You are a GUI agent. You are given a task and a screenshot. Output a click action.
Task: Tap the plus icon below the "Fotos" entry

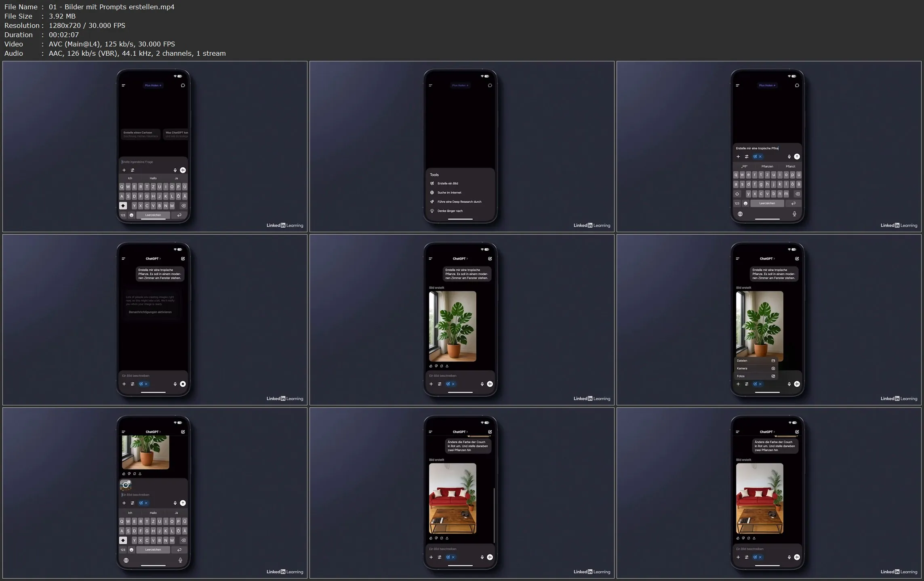point(738,384)
